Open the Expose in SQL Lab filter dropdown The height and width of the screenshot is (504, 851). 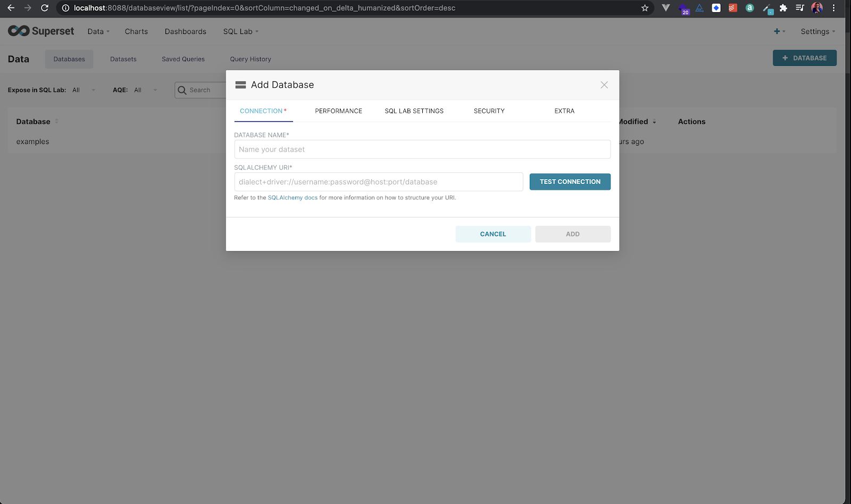tap(84, 90)
